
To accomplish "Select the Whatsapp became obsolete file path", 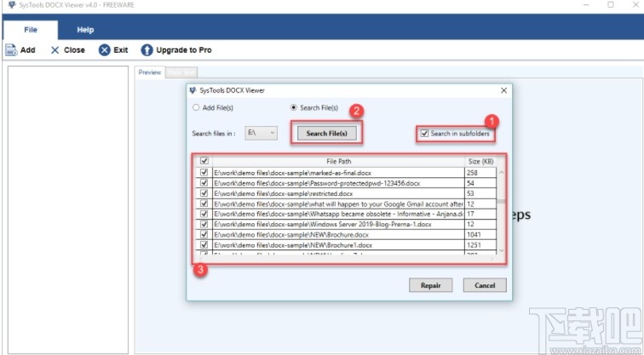I will [339, 214].
